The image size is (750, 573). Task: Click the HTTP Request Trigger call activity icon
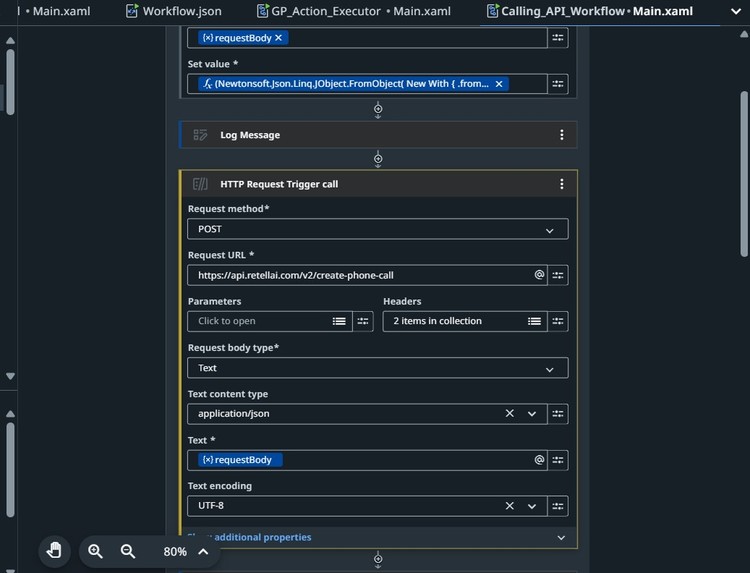(200, 184)
